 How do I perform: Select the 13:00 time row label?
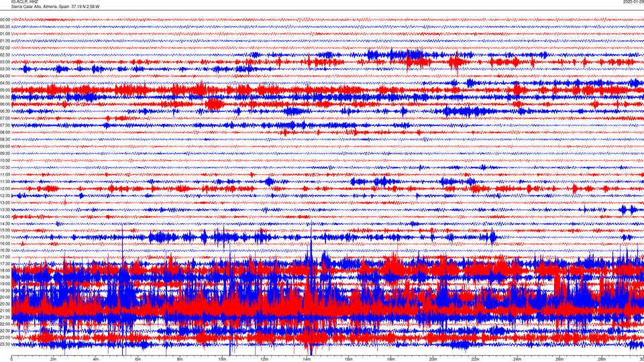tap(5, 202)
